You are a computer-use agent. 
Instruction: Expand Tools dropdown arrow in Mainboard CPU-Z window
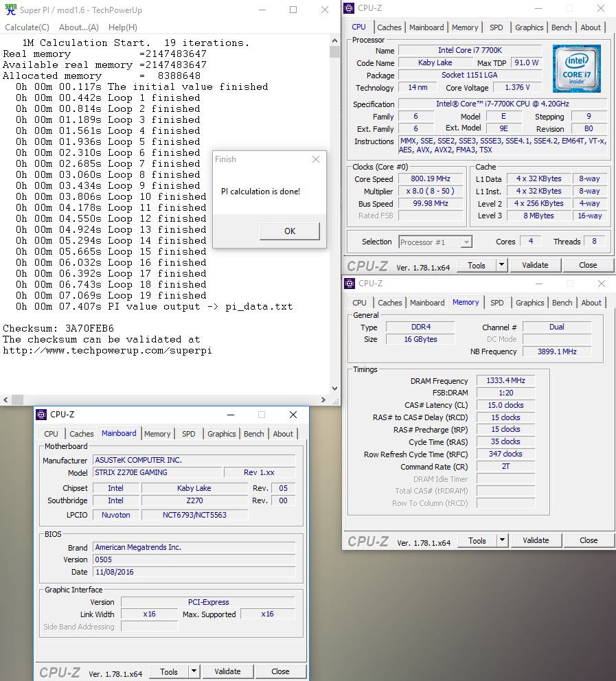pyautogui.click(x=194, y=672)
